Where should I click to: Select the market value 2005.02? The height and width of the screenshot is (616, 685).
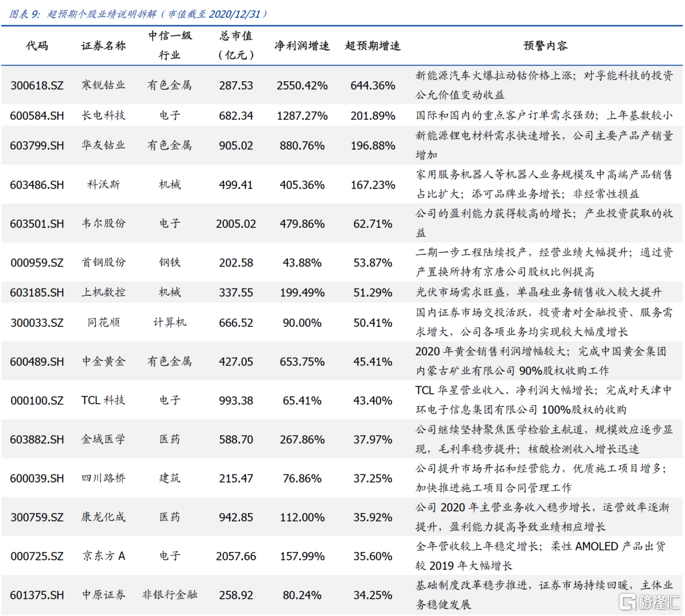point(236,224)
